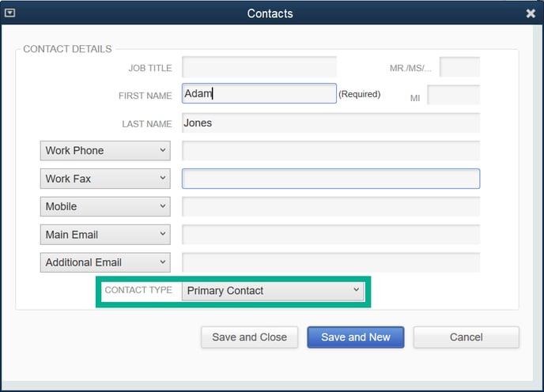Focus the Work Phone number field
544x392 pixels.
pyautogui.click(x=331, y=150)
